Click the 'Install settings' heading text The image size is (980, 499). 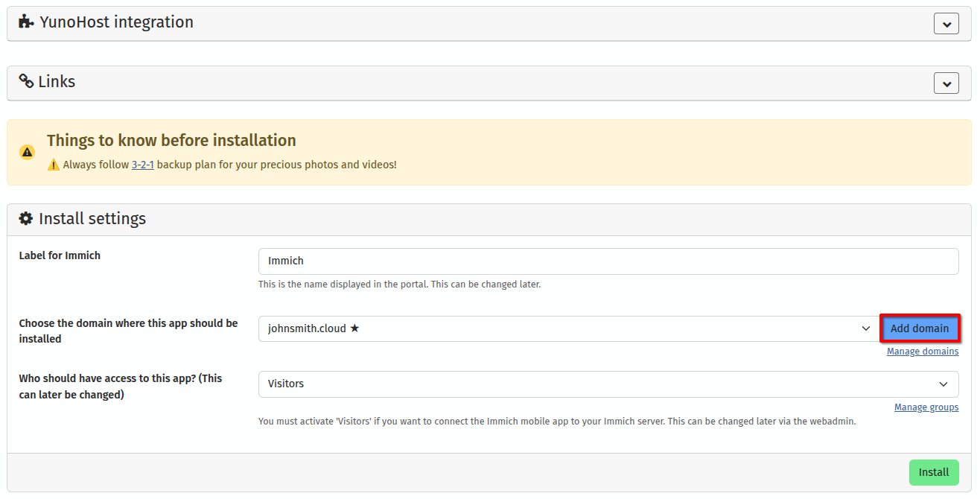pos(92,218)
